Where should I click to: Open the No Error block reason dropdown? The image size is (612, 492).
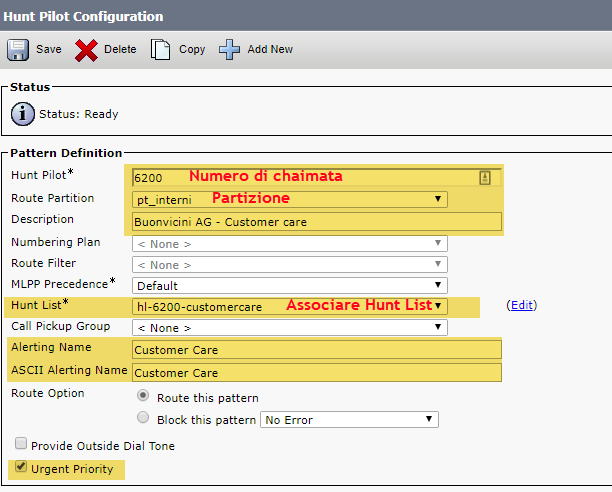(x=349, y=419)
